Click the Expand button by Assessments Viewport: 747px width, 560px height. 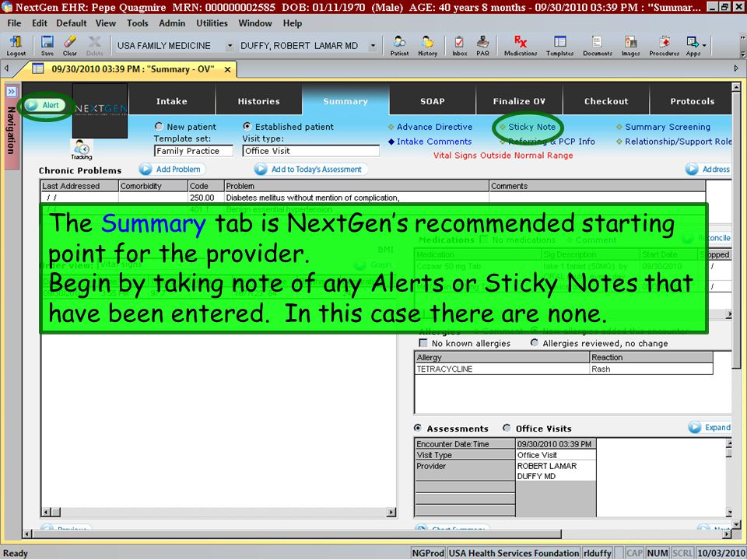710,427
